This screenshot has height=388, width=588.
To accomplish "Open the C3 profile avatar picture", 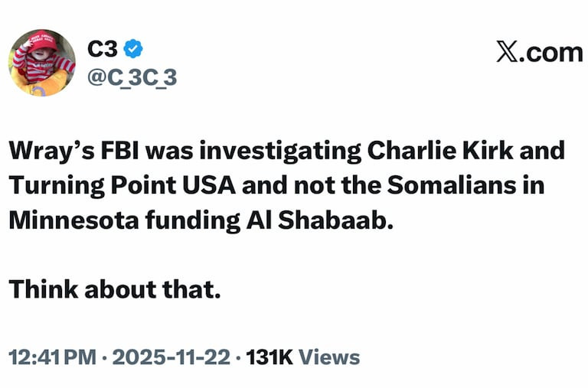I will [x=42, y=63].
